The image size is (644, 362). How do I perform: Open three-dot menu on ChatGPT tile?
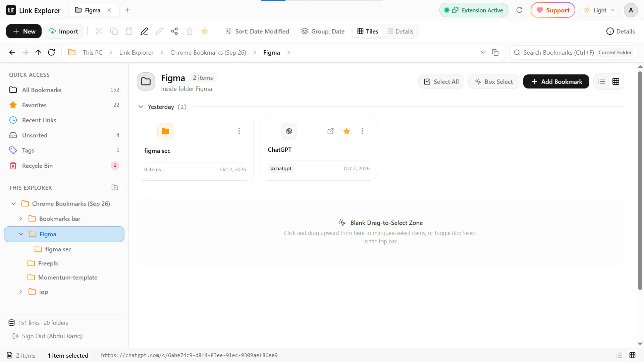point(363,131)
